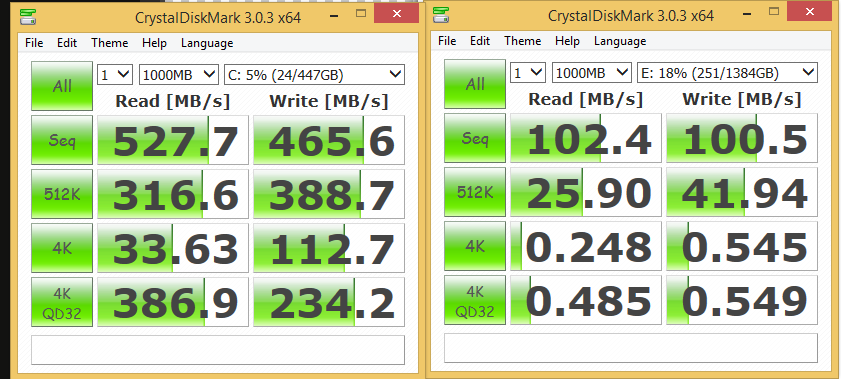Click Write [MB/s] header in E: drive window
The height and width of the screenshot is (379, 841).
[x=742, y=99]
